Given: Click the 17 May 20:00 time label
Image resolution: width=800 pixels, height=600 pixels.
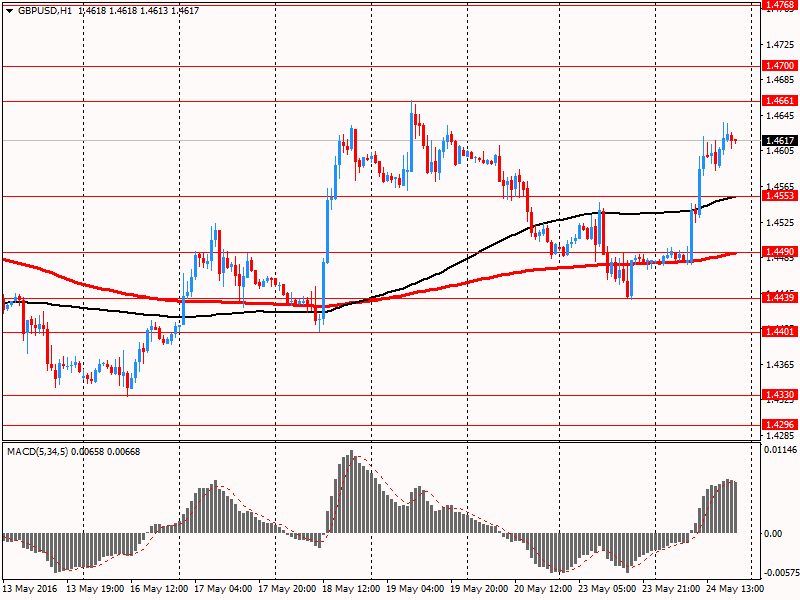Looking at the screenshot, I should coord(287,589).
